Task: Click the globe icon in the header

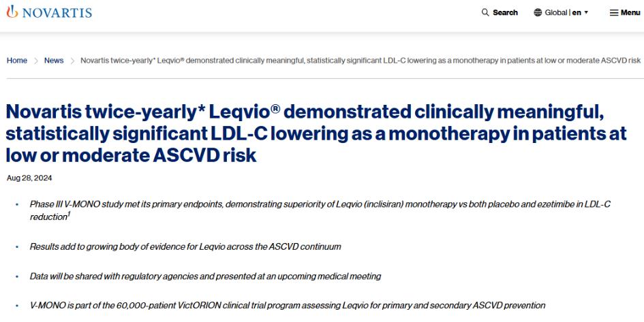Action: coord(538,13)
